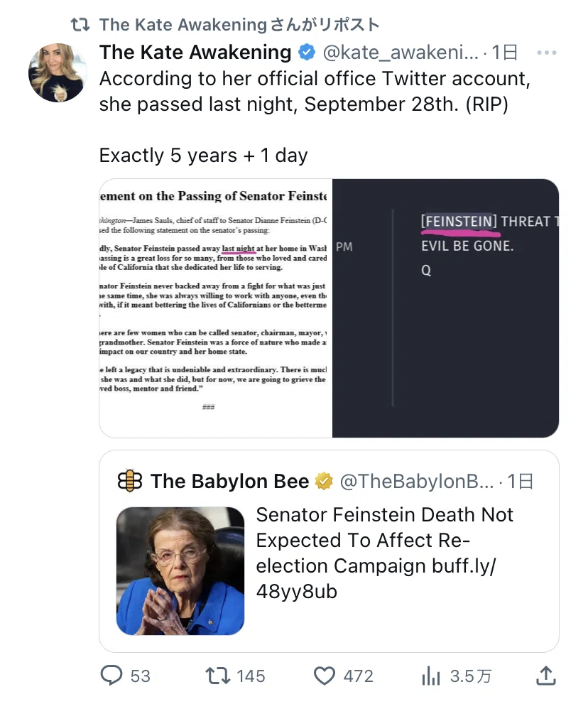Open the Feinstein statement document image
Screen dimensions: 588x704
216,308
